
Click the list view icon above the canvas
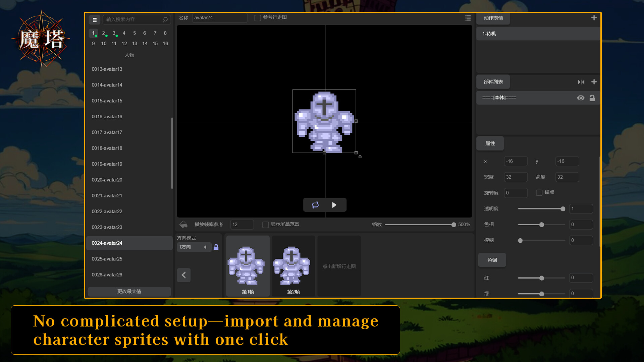[468, 18]
